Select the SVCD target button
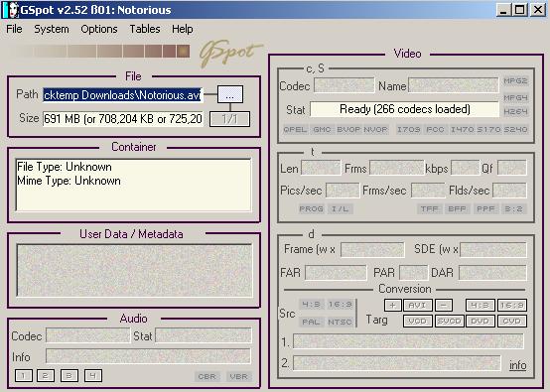 [450, 321]
